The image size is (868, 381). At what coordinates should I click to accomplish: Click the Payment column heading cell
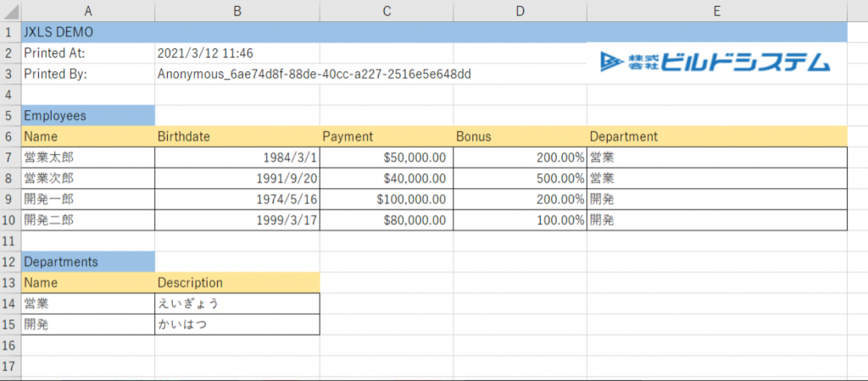click(387, 136)
